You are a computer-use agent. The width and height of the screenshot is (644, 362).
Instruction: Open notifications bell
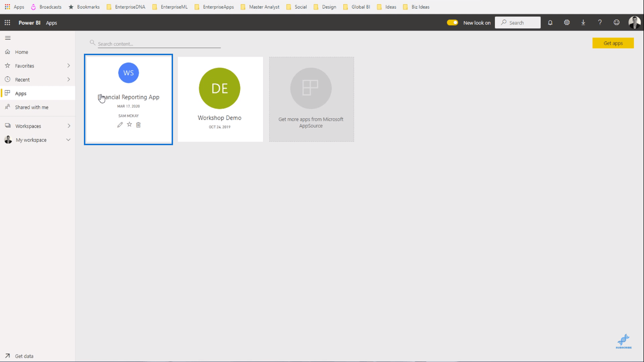tap(550, 23)
